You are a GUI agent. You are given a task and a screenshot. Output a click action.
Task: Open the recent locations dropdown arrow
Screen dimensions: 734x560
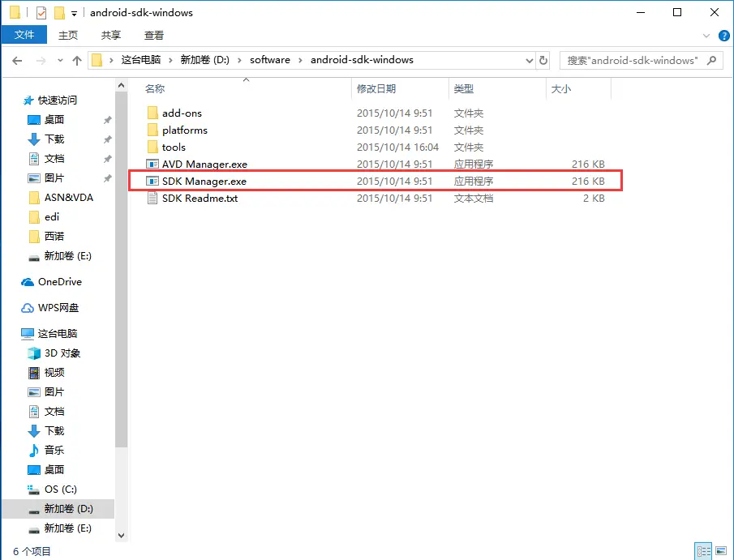tap(60, 60)
